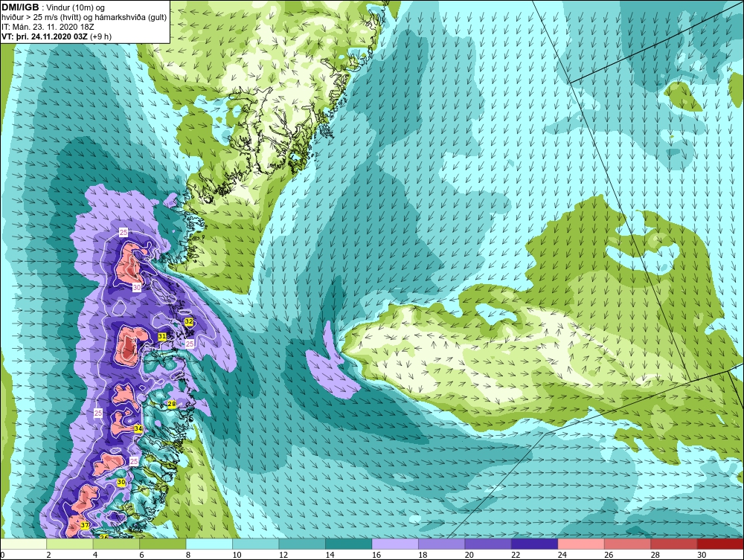
Task: Click the yellow gust label 37
Action: pos(85,525)
